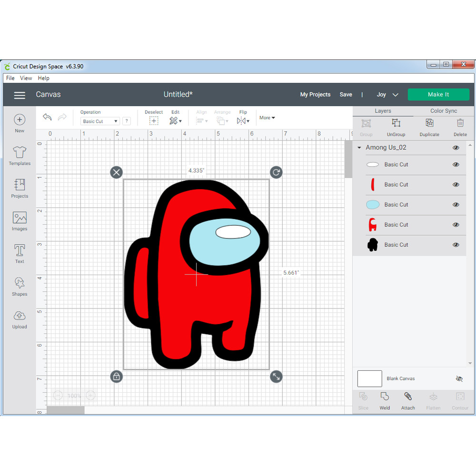The image size is (476, 476).
Task: Click the rotate handle on selection
Action: point(276,172)
